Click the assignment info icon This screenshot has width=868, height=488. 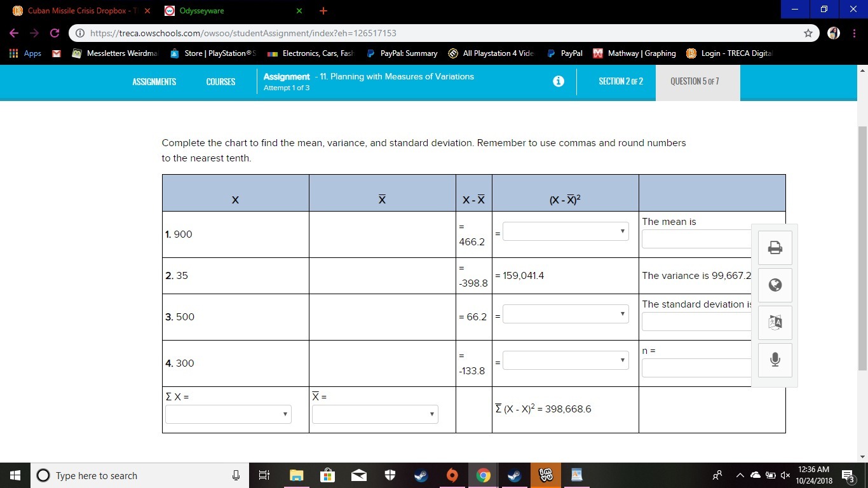pyautogui.click(x=559, y=81)
